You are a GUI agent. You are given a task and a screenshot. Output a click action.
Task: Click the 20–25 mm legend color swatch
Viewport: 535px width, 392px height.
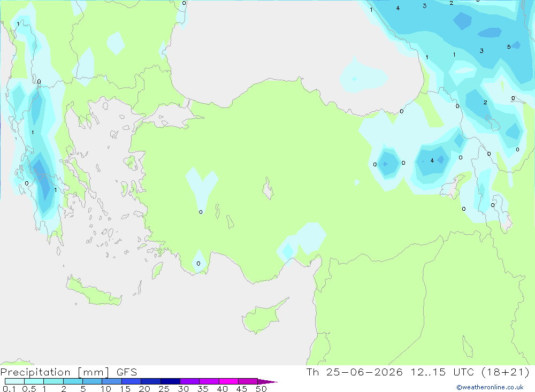150,381
